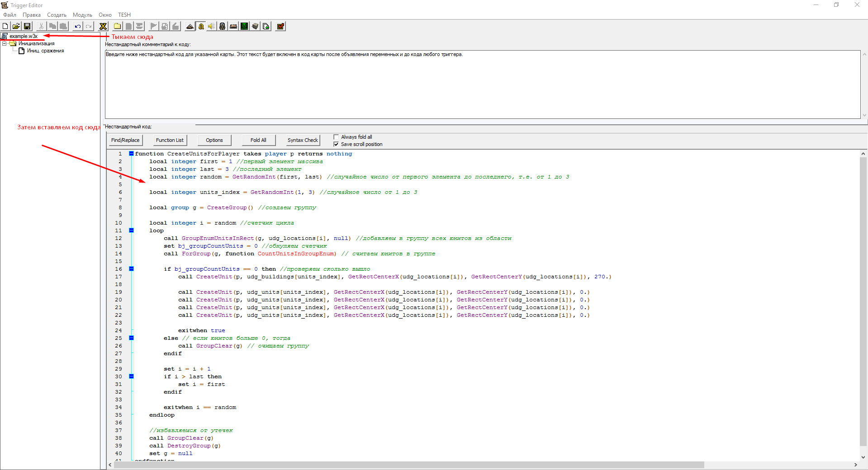
Task: Select the Иниц. сражения trigger
Action: tap(45, 51)
